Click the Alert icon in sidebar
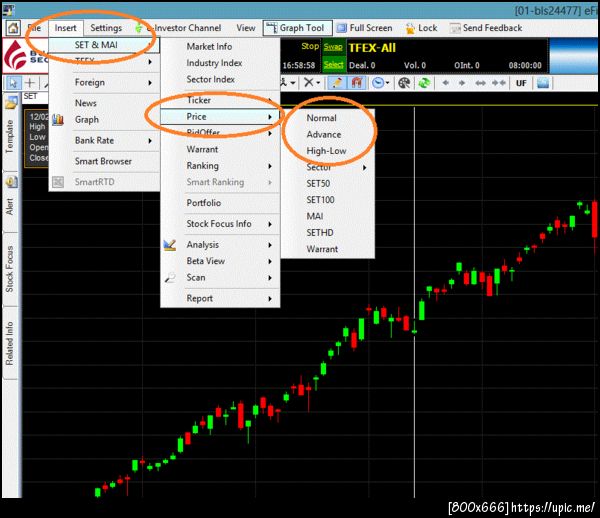The width and height of the screenshot is (600, 518). 11,182
